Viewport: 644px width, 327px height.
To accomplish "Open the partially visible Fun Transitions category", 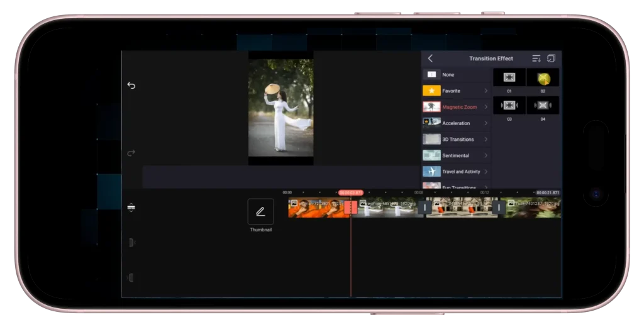I will point(457,186).
